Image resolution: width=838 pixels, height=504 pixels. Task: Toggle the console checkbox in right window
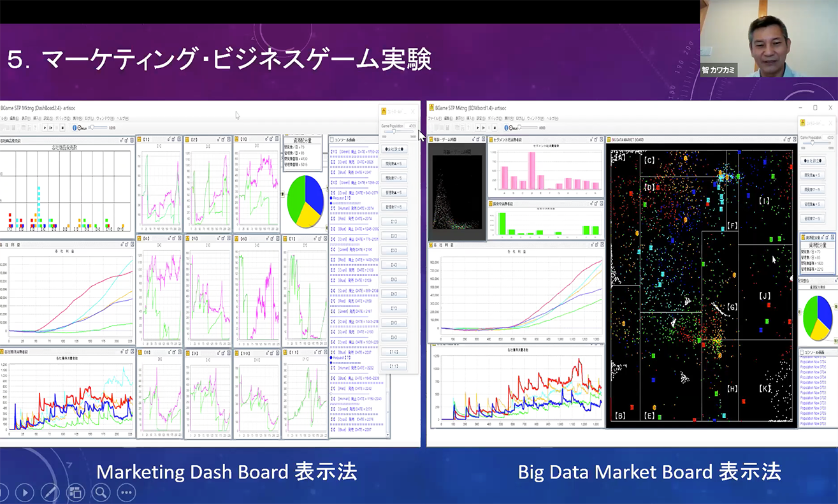coord(803,352)
